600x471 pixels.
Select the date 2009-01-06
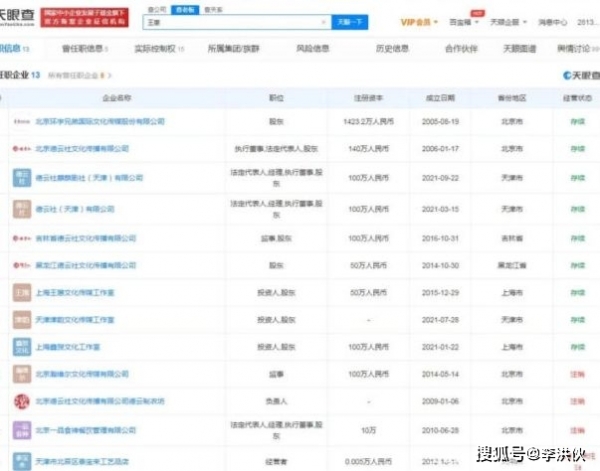click(440, 401)
